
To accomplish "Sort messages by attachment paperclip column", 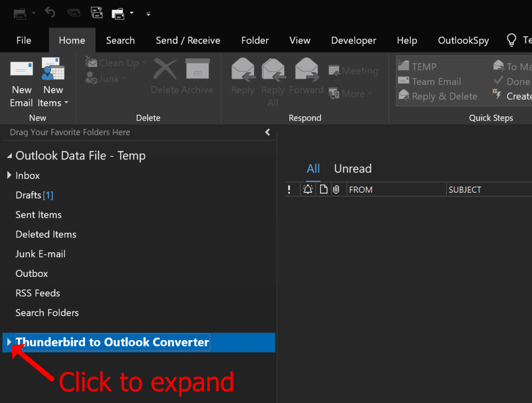I will [336, 189].
